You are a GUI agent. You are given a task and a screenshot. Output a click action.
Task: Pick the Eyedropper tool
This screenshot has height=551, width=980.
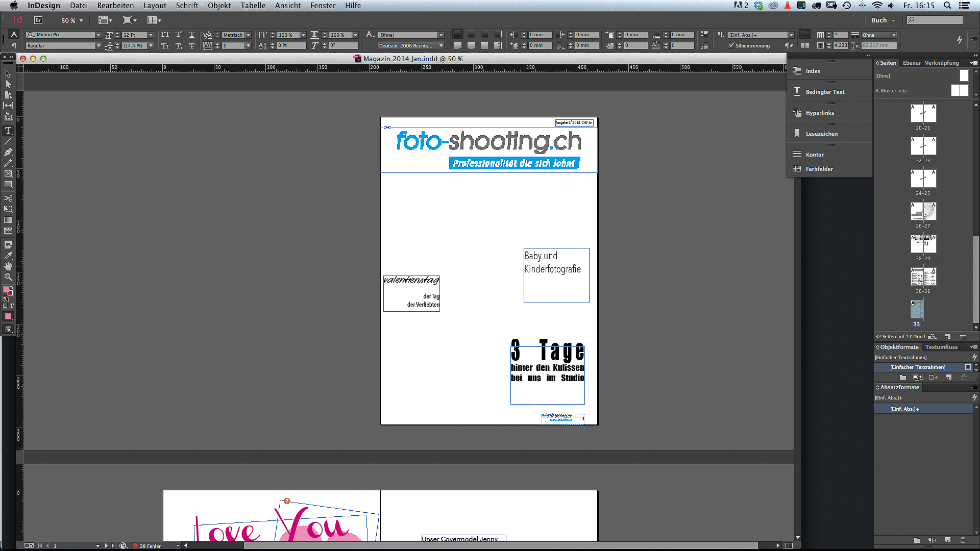click(8, 256)
